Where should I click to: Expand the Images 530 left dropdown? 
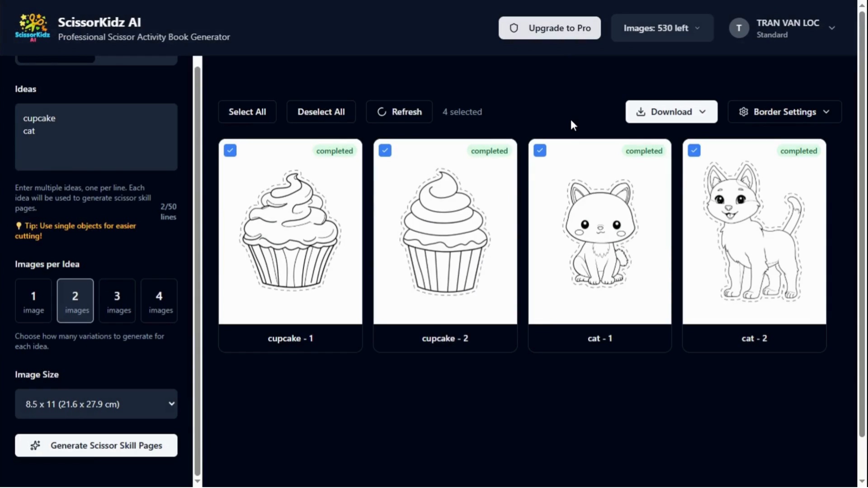662,28
